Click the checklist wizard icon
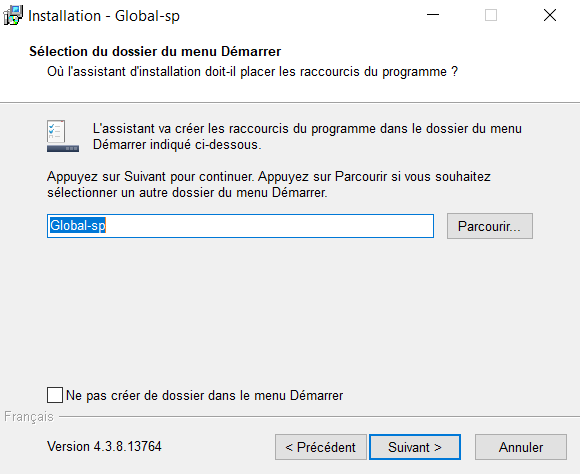 pos(63,136)
